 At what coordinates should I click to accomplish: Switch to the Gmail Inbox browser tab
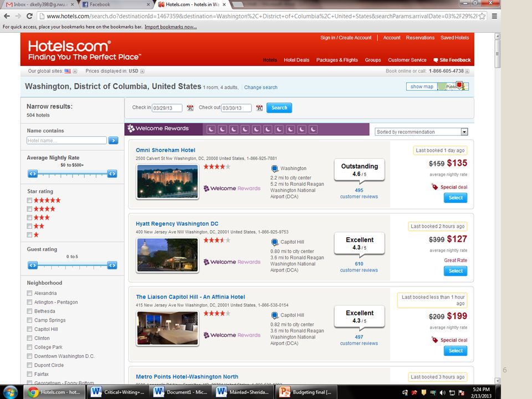(39, 4)
